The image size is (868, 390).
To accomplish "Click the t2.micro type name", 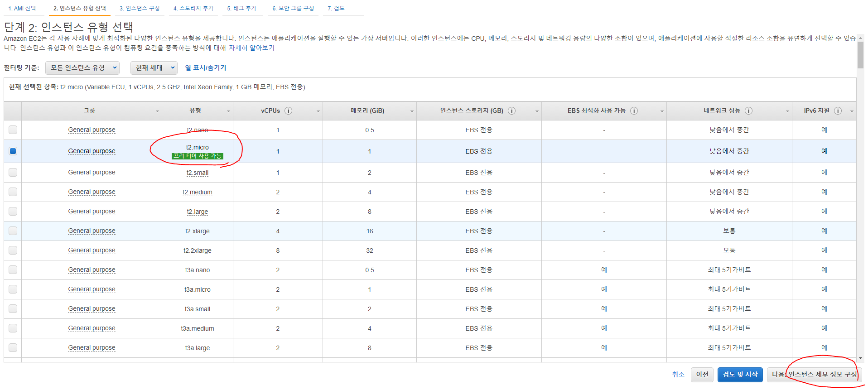I will point(198,148).
